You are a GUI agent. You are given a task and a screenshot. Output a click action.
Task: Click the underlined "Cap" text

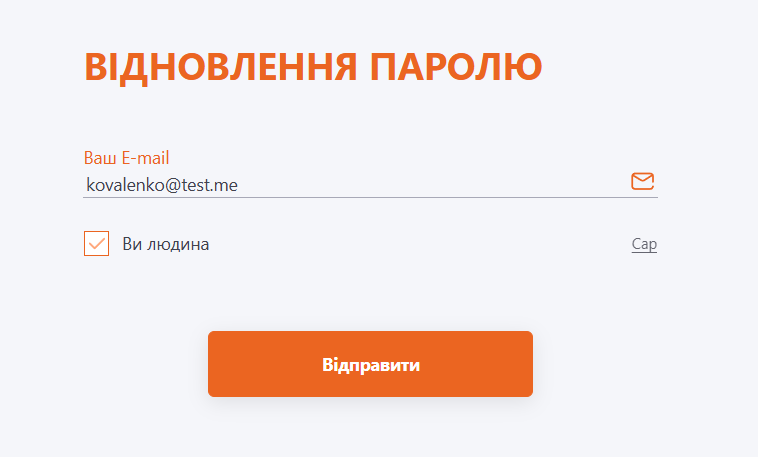point(644,244)
